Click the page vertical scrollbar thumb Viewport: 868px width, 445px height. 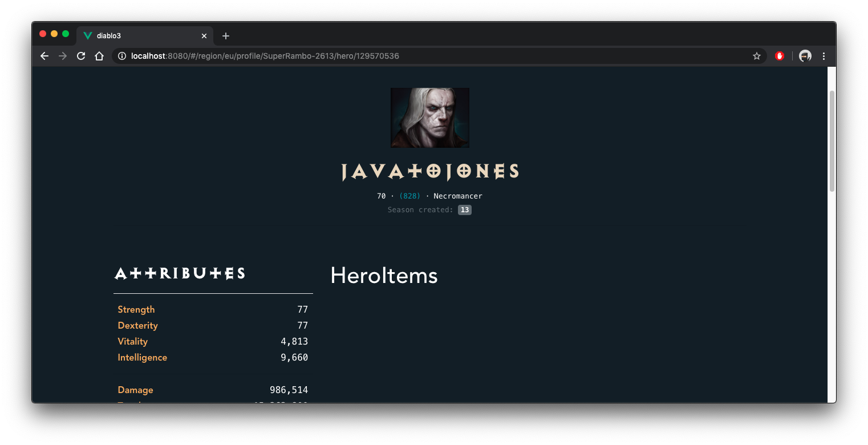(832, 140)
